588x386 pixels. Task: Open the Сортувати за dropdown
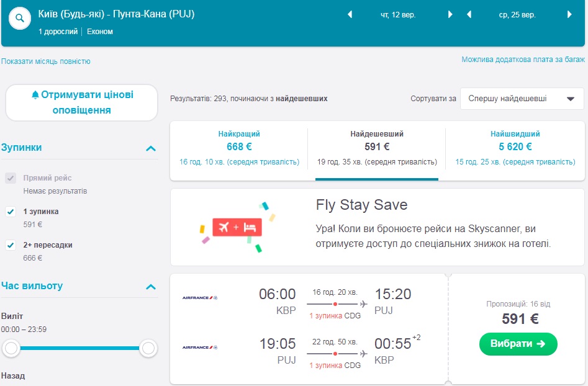click(x=522, y=99)
